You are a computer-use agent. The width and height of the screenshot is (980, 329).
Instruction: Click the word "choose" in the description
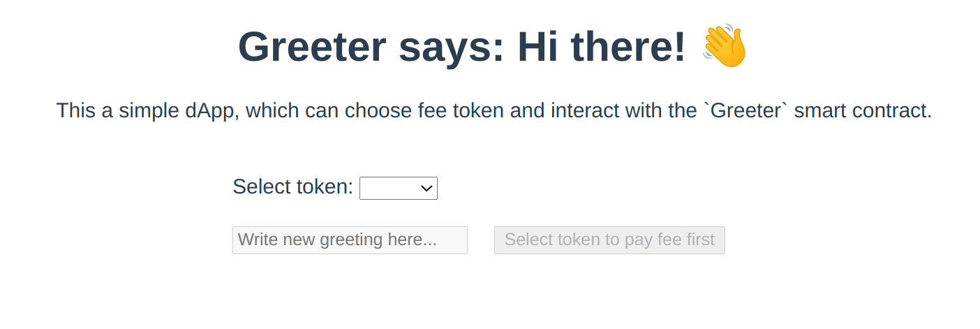377,110
